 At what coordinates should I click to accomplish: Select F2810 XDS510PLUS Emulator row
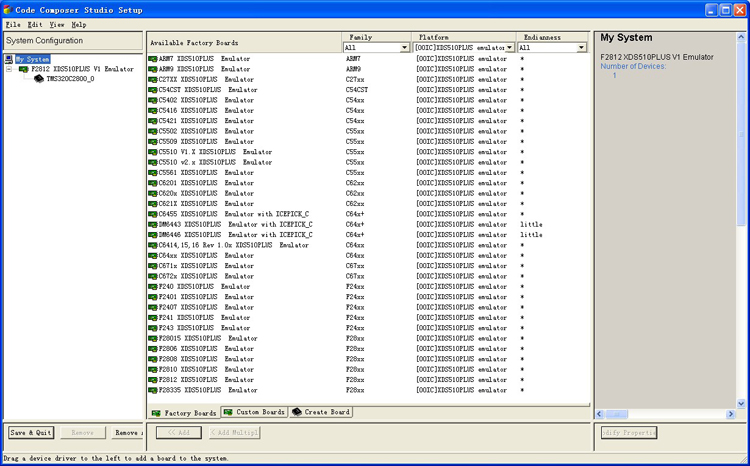pyautogui.click(x=368, y=370)
